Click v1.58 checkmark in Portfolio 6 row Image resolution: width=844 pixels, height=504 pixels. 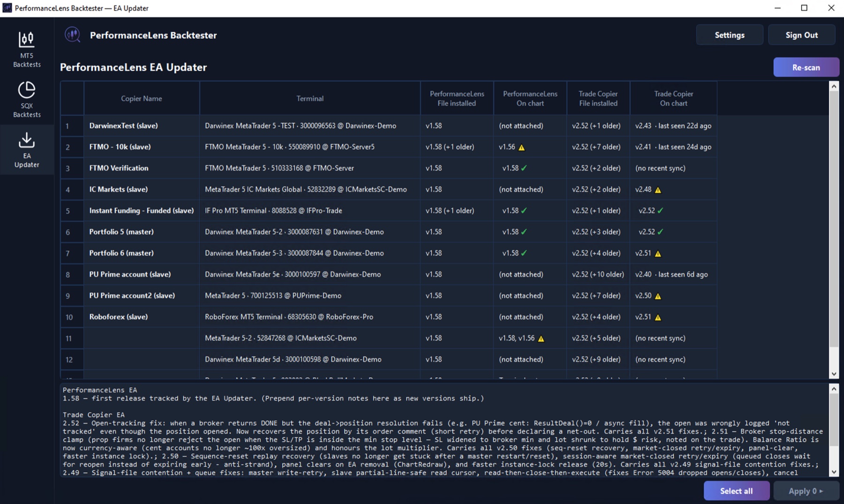(x=524, y=253)
